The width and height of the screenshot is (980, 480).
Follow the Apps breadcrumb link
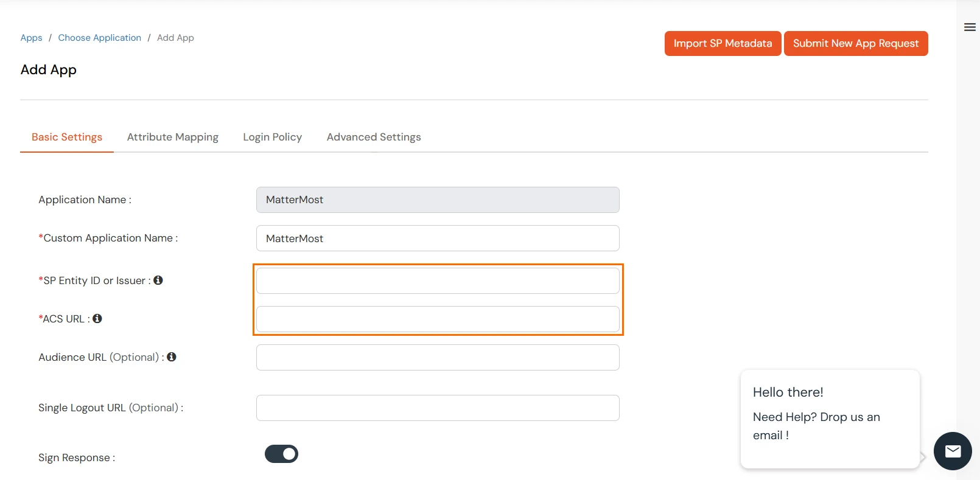(x=31, y=38)
